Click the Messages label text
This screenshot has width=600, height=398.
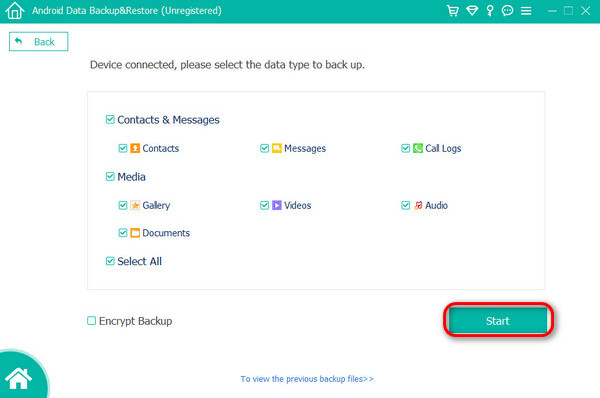pyautogui.click(x=305, y=148)
